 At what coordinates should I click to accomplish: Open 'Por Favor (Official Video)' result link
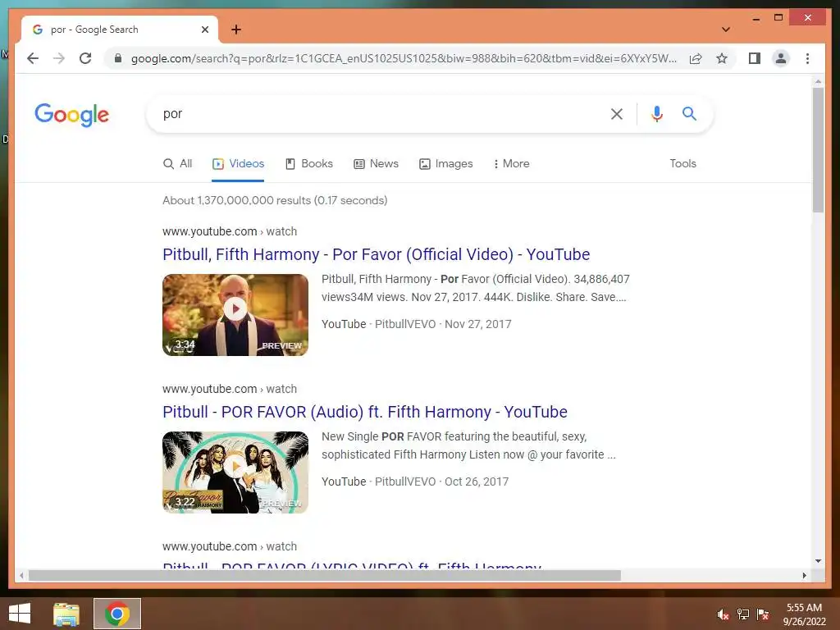(x=376, y=254)
